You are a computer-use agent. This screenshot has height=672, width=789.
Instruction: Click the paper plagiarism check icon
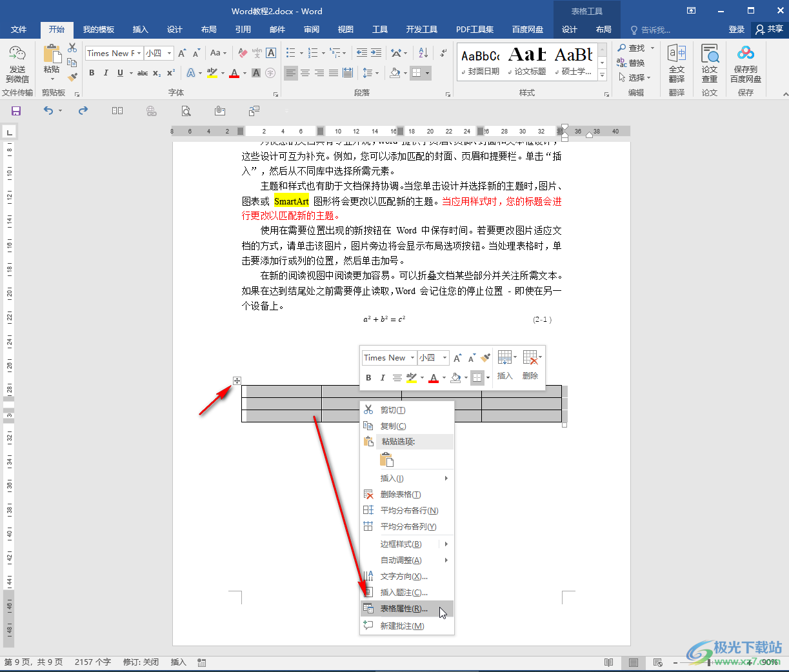click(x=710, y=54)
